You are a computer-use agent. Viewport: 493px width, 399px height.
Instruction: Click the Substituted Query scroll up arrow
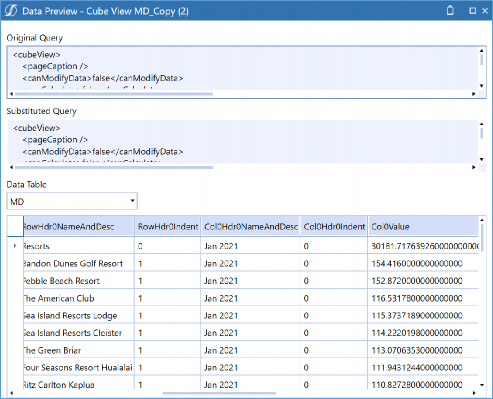(x=481, y=124)
